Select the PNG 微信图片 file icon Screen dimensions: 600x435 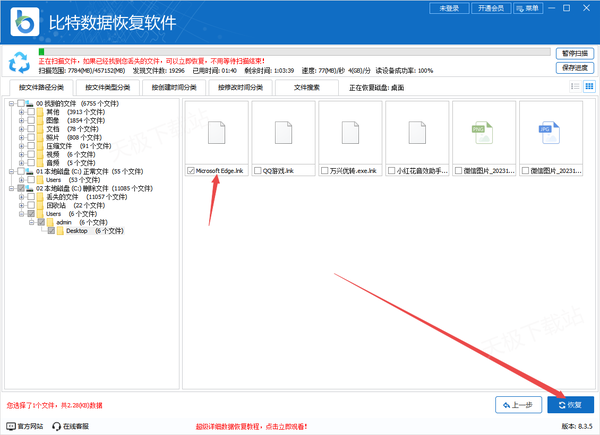[483, 135]
